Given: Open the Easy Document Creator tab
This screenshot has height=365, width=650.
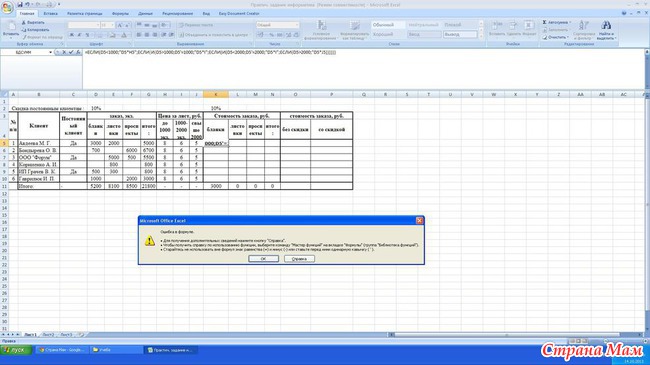Looking at the screenshot, I should point(239,14).
